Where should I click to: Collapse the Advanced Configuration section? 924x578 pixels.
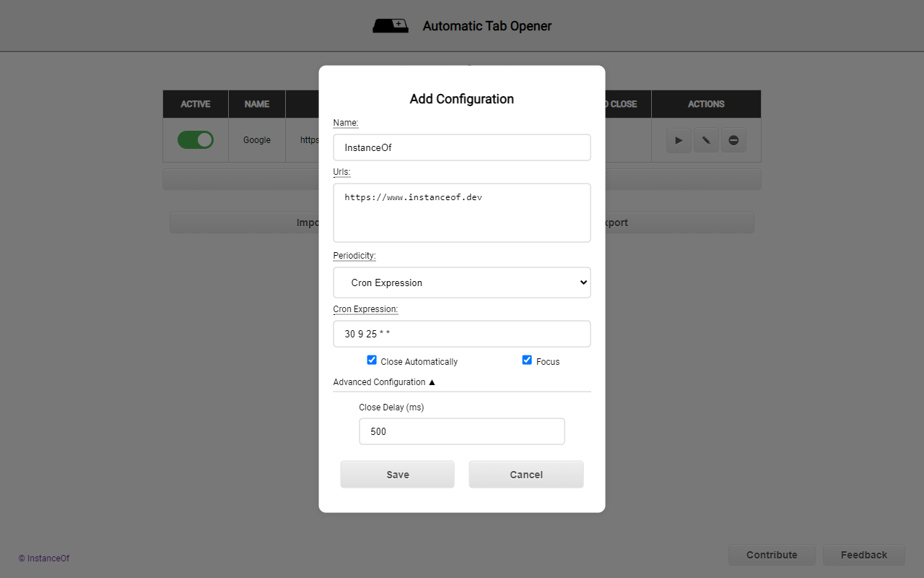click(x=384, y=382)
